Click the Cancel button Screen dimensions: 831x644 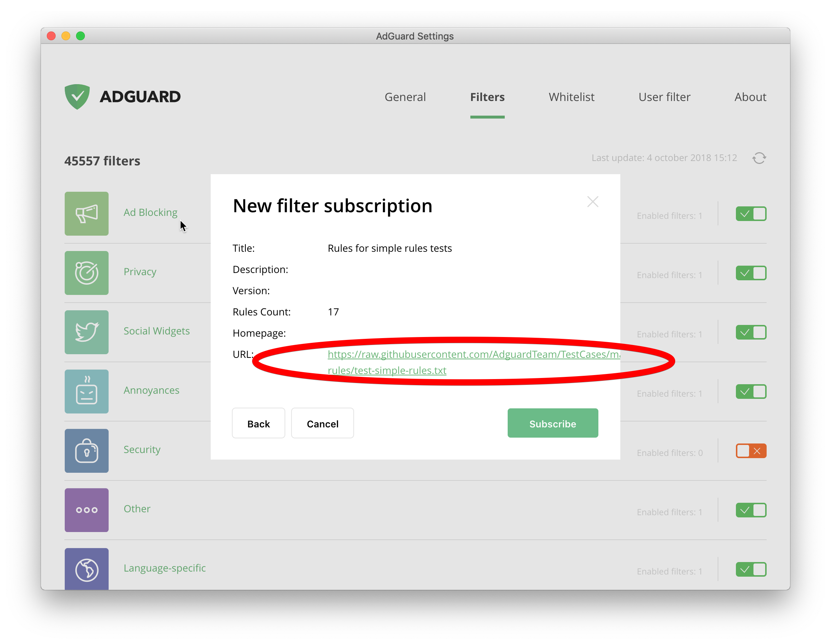[x=322, y=423]
